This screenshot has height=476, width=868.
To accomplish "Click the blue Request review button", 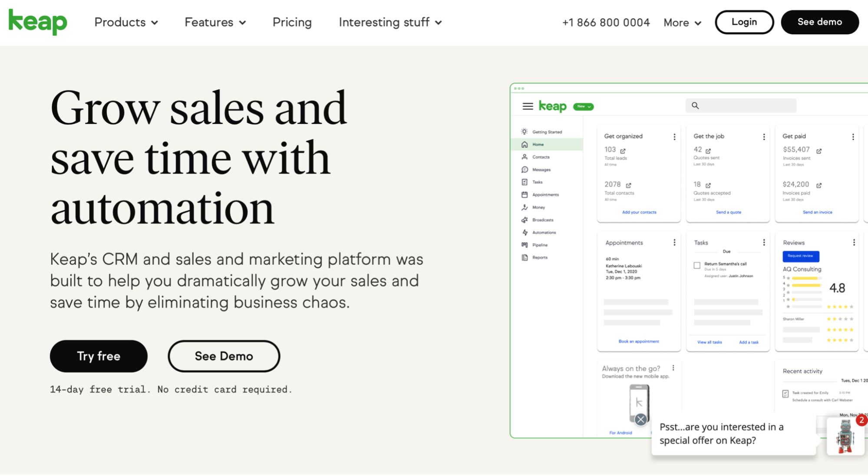I will (801, 256).
